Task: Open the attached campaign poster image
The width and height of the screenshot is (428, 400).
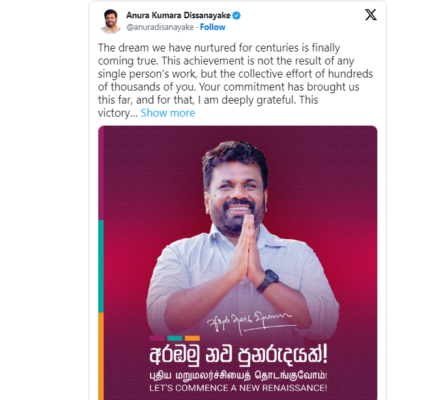Action: (x=238, y=263)
